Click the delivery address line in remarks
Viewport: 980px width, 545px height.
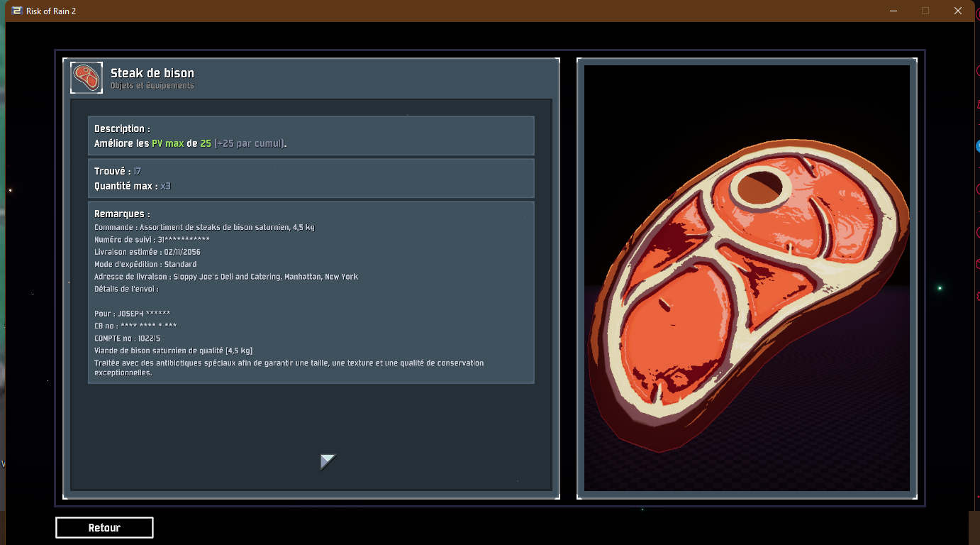[x=226, y=277]
